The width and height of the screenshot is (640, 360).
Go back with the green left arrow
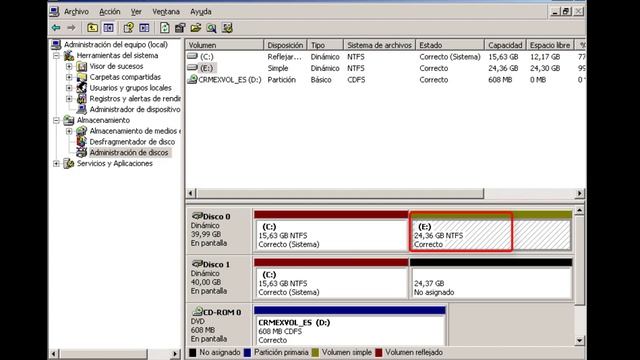[x=56, y=28]
